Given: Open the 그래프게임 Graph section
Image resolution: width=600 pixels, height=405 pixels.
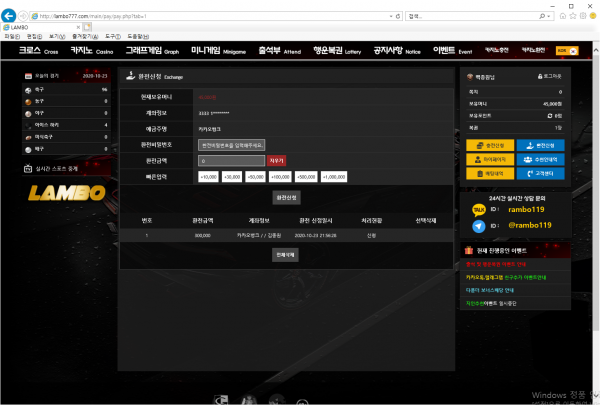Looking at the screenshot, I should pos(152,51).
